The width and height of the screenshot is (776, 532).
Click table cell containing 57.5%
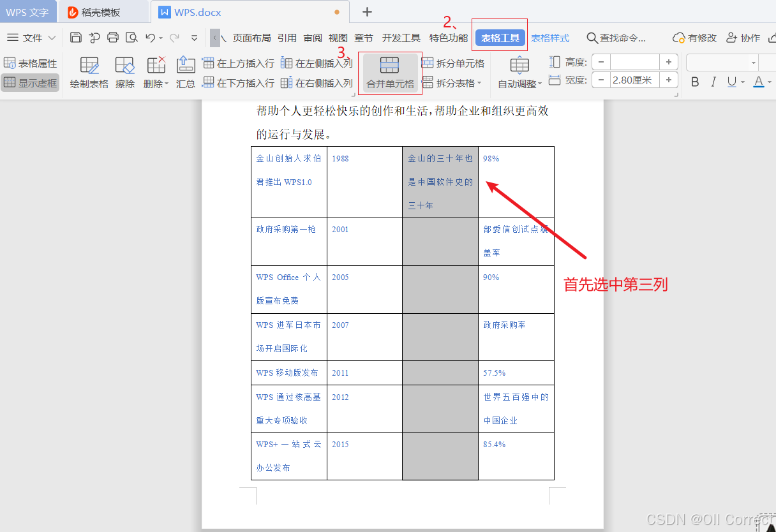click(x=516, y=373)
